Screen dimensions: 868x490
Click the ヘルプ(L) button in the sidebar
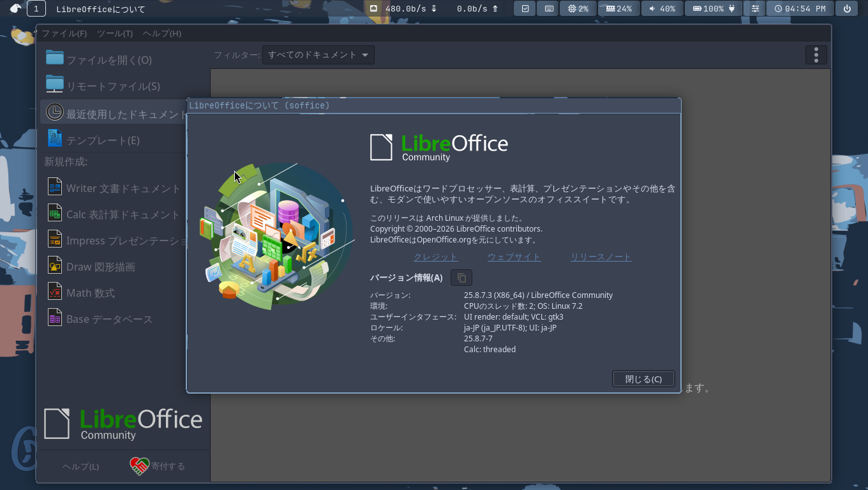[x=80, y=466]
